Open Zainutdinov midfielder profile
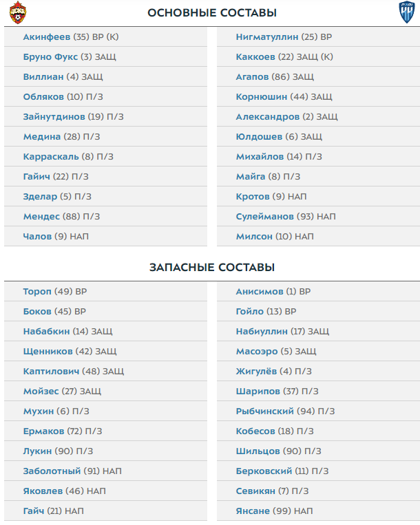Viewport: 420px width, 525px height. [54, 117]
